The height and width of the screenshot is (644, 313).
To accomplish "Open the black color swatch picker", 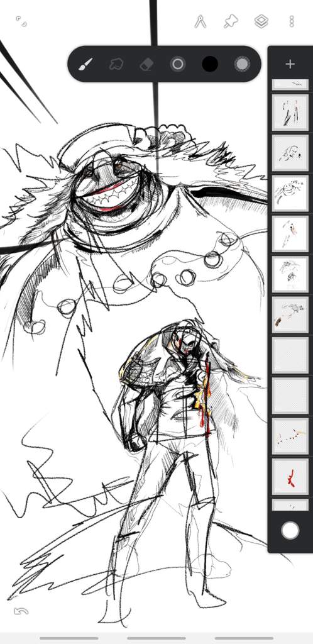I will point(210,64).
